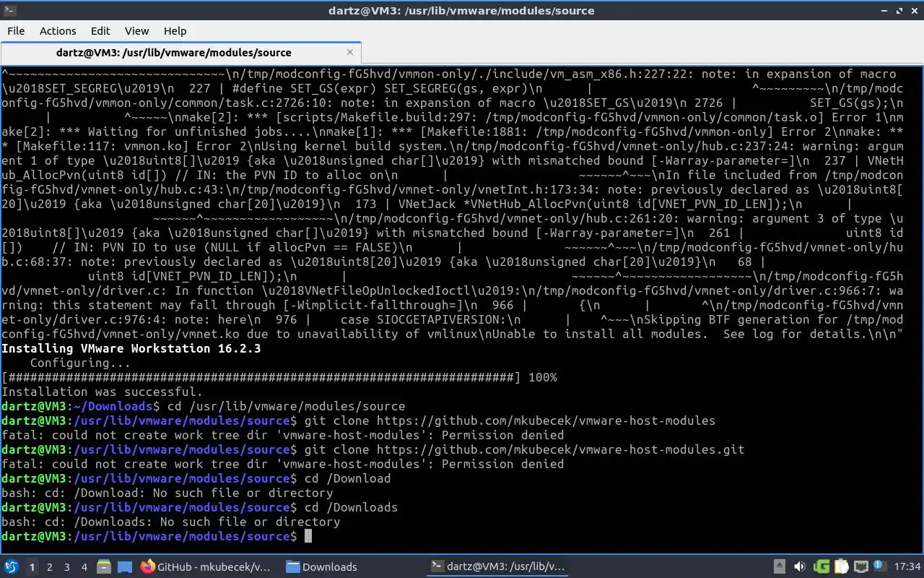Open the Edit menu
Screen dimensions: 924x578
click(x=100, y=30)
